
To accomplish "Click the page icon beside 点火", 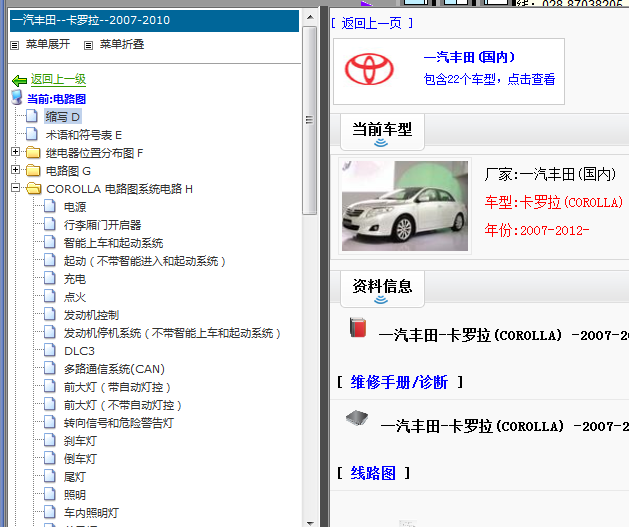I will pos(50,296).
